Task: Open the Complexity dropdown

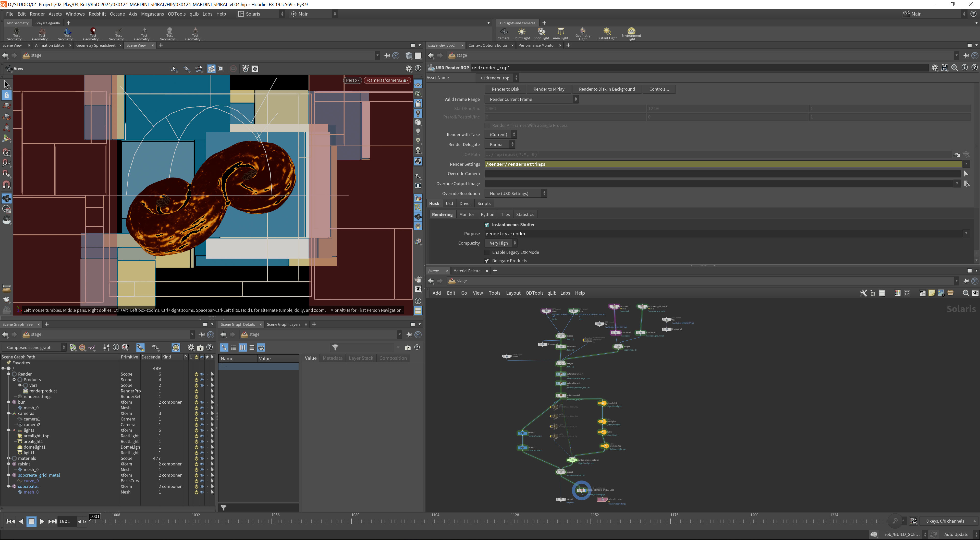Action: [501, 243]
